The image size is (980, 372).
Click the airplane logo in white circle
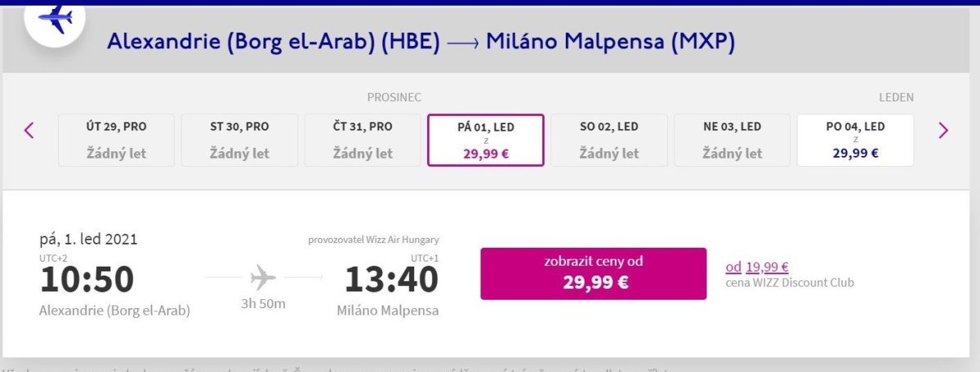click(x=56, y=18)
